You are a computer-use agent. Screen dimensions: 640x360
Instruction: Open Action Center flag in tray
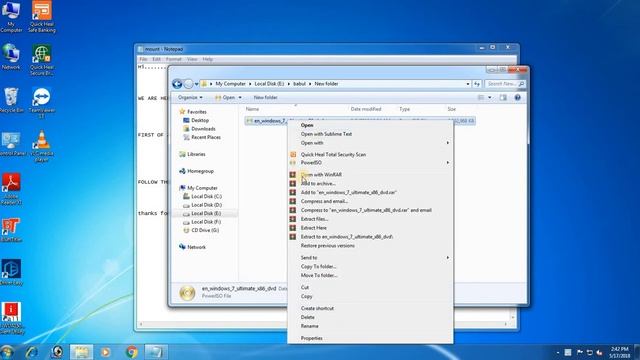click(x=580, y=352)
